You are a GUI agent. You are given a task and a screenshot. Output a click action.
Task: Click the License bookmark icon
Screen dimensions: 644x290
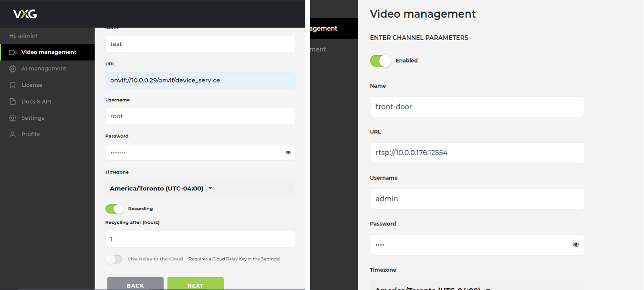pos(13,85)
